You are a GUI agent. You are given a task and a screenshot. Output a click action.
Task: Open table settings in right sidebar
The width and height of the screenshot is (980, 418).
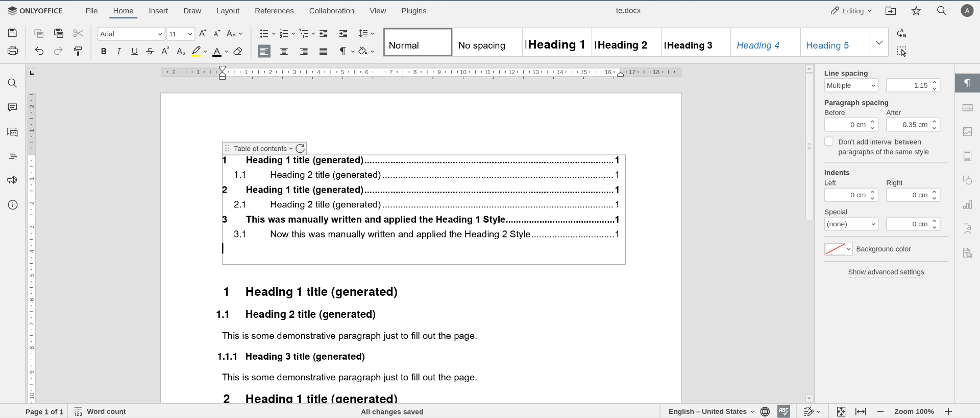coord(967,108)
